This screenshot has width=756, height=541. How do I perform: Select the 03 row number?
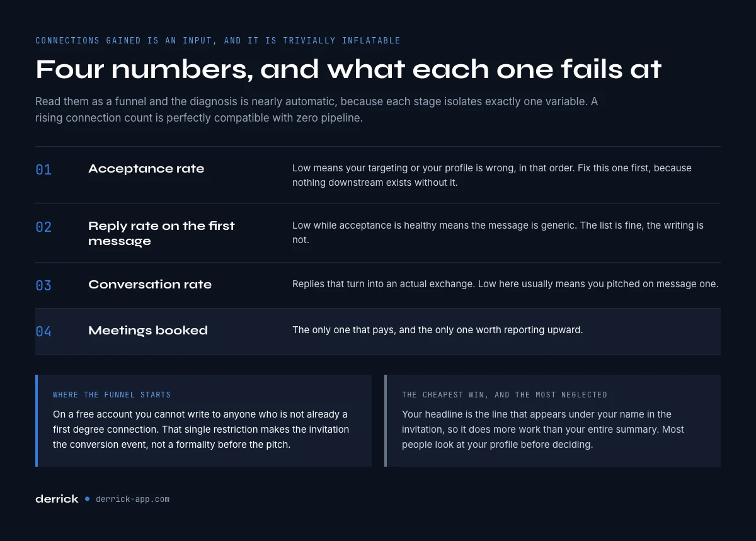[x=43, y=285]
